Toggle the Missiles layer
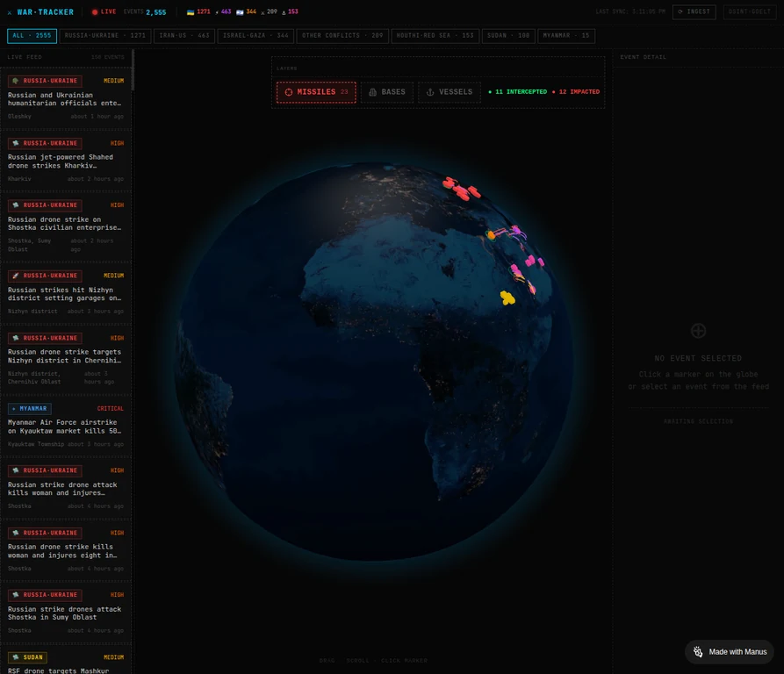The width and height of the screenshot is (784, 674). click(316, 92)
